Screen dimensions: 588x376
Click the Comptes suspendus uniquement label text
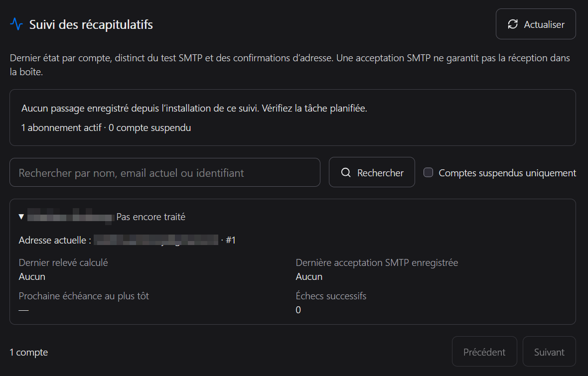507,173
